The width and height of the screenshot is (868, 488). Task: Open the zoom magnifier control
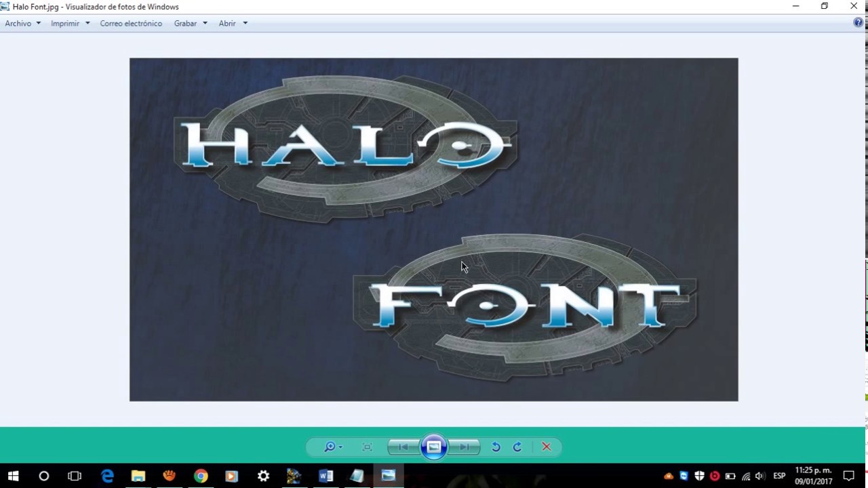click(x=332, y=447)
